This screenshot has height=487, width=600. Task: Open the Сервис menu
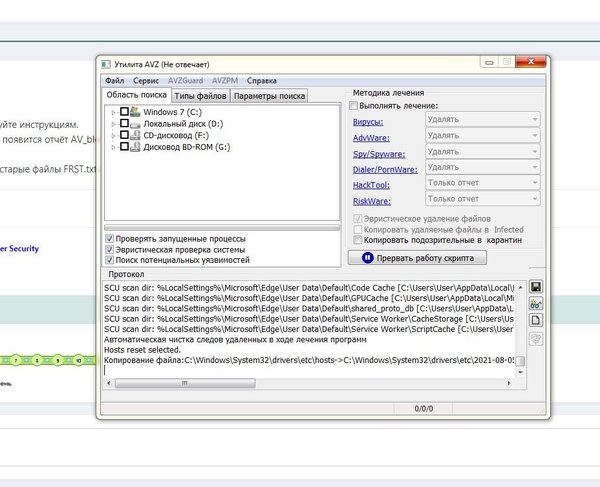click(146, 79)
